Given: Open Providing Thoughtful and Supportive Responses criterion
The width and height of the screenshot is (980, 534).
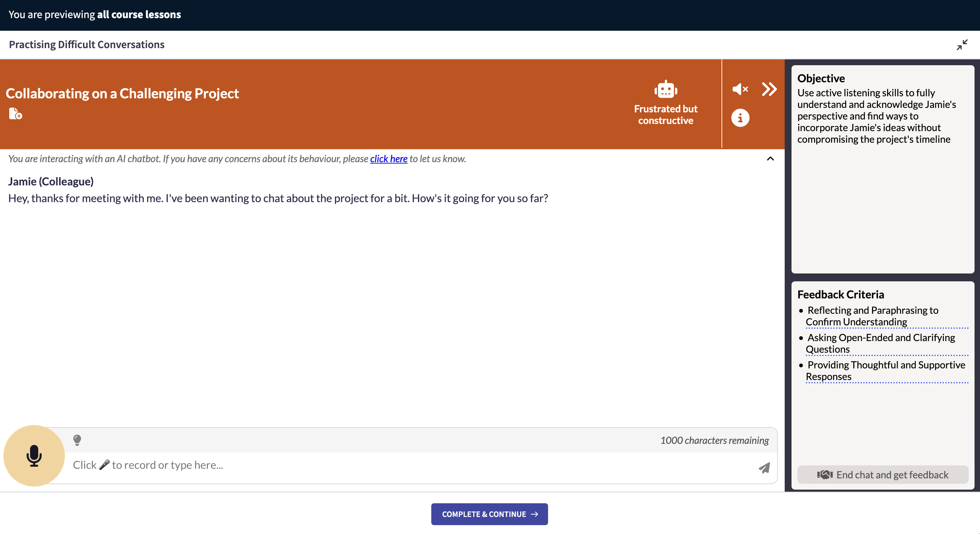Looking at the screenshot, I should click(885, 370).
